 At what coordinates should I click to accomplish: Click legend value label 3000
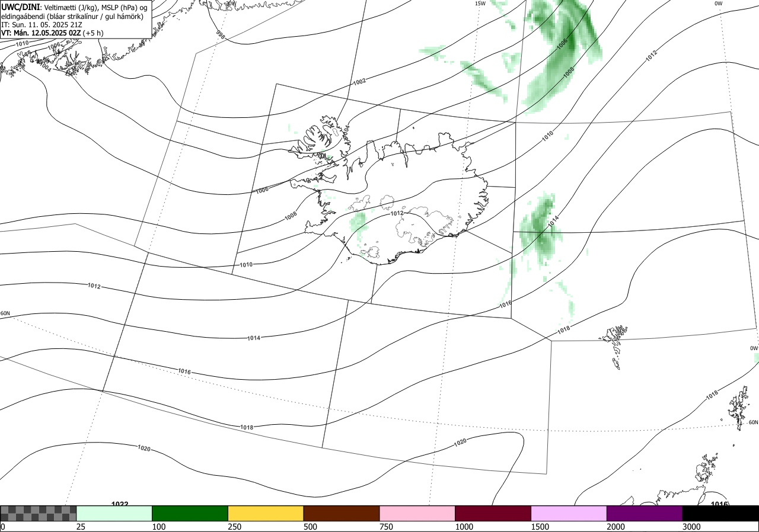click(x=692, y=527)
